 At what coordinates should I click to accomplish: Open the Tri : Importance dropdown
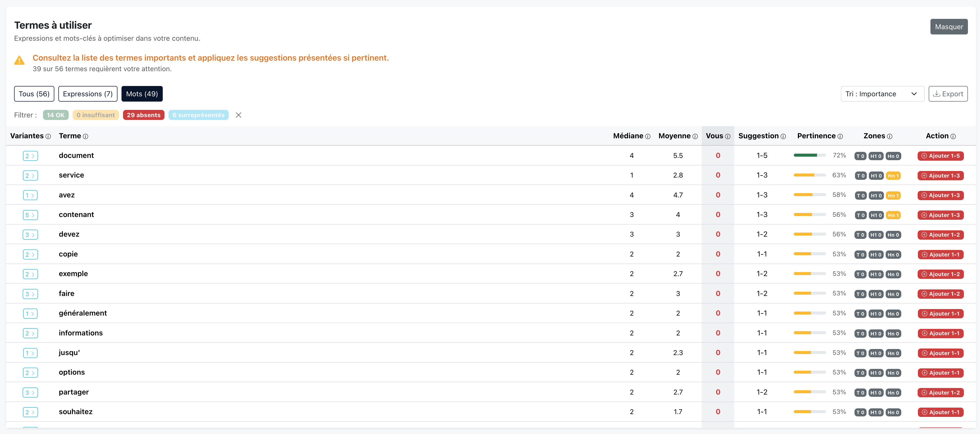click(x=882, y=94)
